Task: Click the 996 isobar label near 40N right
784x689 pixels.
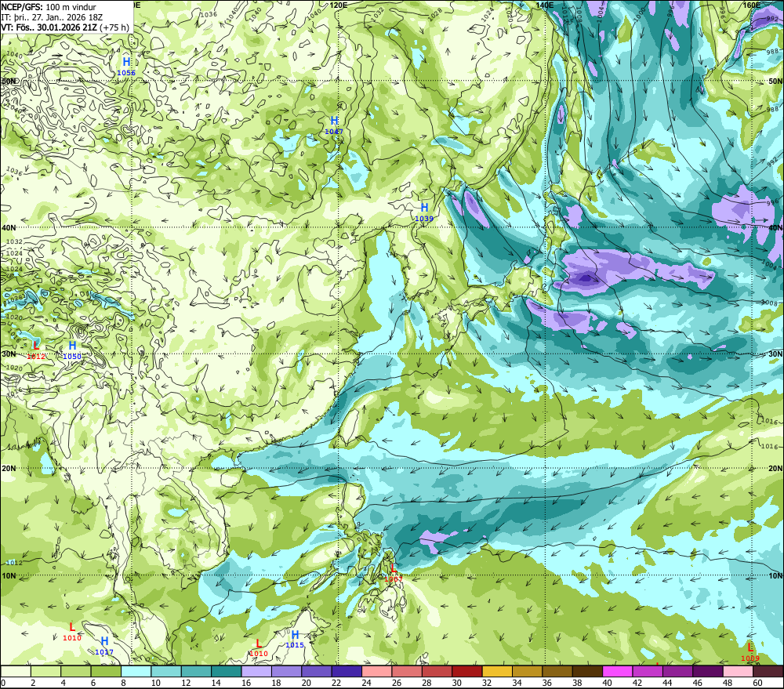Action: 772,203
